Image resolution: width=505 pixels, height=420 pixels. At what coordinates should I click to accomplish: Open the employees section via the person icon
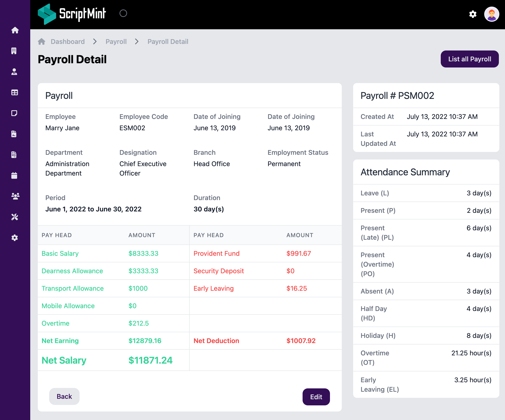click(x=15, y=71)
